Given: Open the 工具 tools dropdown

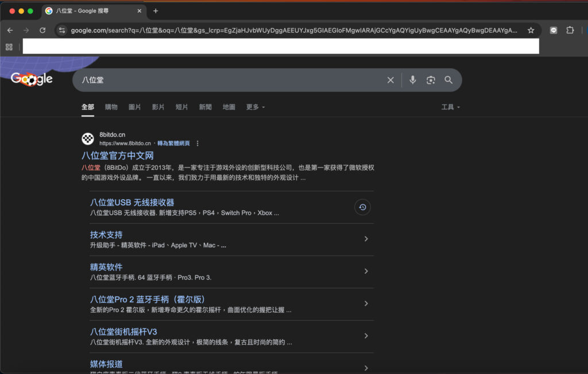Looking at the screenshot, I should click(450, 107).
